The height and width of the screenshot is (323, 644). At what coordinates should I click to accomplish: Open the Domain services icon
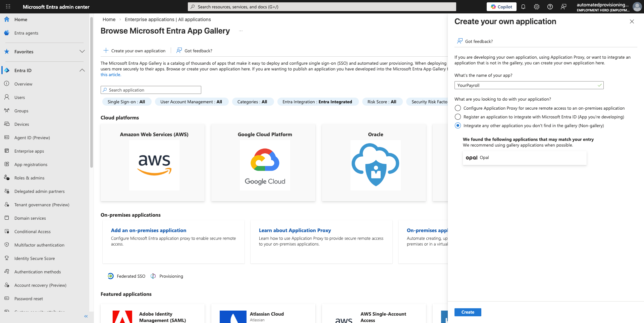7,218
